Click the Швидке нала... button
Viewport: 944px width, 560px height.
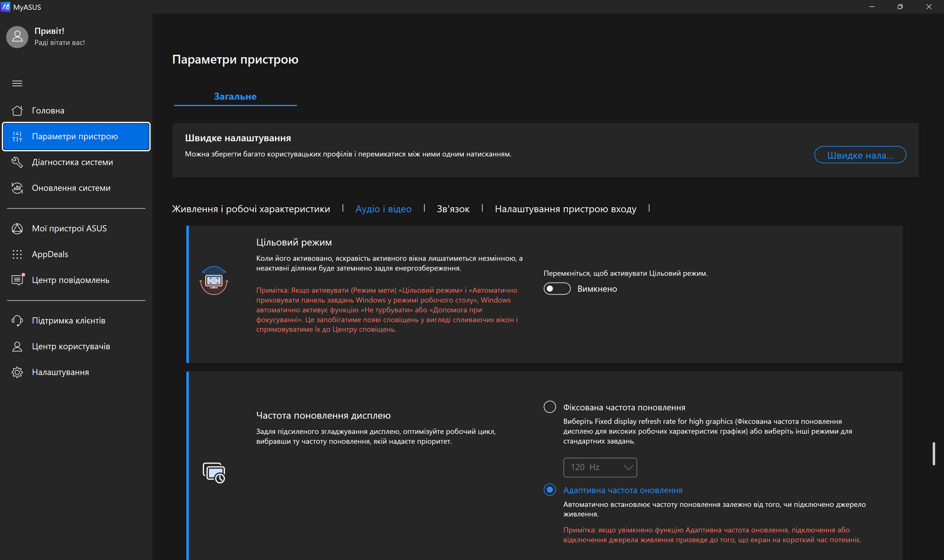click(860, 155)
